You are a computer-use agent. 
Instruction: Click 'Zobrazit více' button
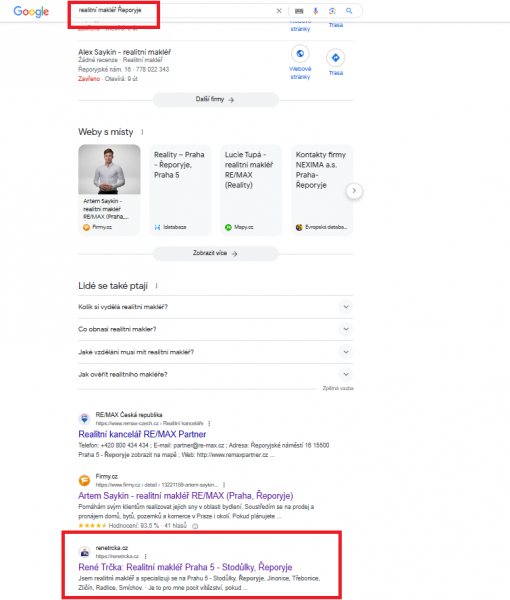[215, 253]
